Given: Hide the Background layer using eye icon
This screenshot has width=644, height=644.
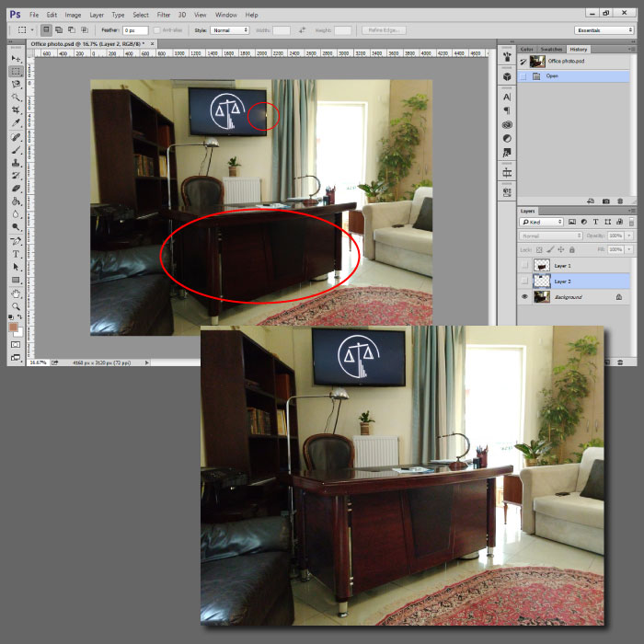Looking at the screenshot, I should coord(524,297).
